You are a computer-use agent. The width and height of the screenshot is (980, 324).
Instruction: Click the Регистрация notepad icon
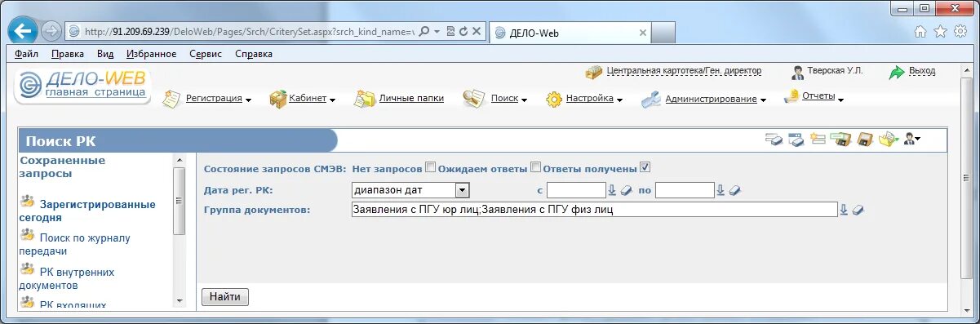(x=171, y=99)
